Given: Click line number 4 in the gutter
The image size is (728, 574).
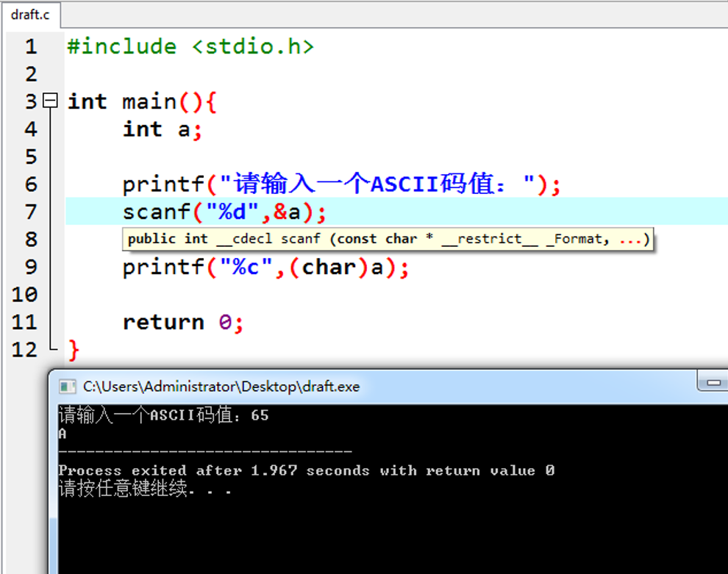Looking at the screenshot, I should pos(31,129).
